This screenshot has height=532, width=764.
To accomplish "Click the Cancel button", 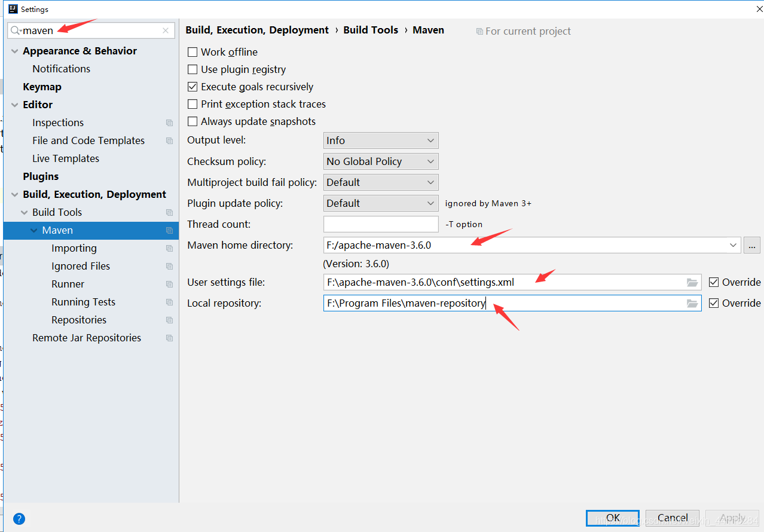I will coord(673,518).
